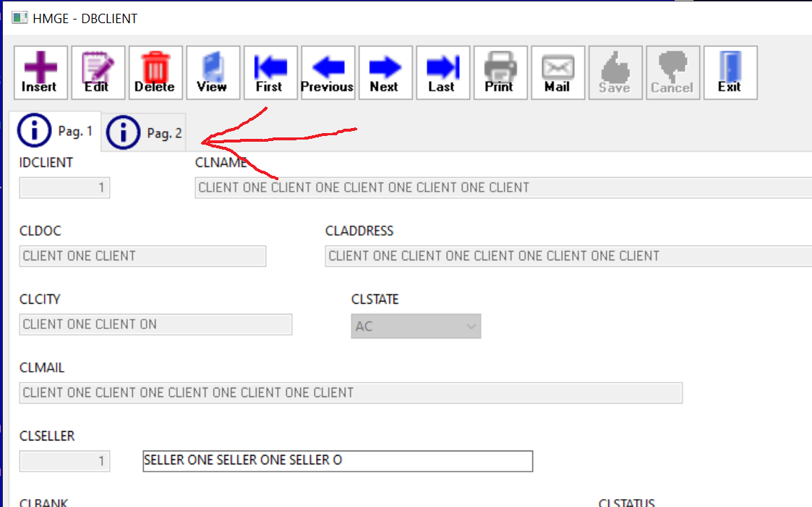Image resolution: width=812 pixels, height=507 pixels.
Task: Click the IDCLIENT label
Action: (46, 163)
